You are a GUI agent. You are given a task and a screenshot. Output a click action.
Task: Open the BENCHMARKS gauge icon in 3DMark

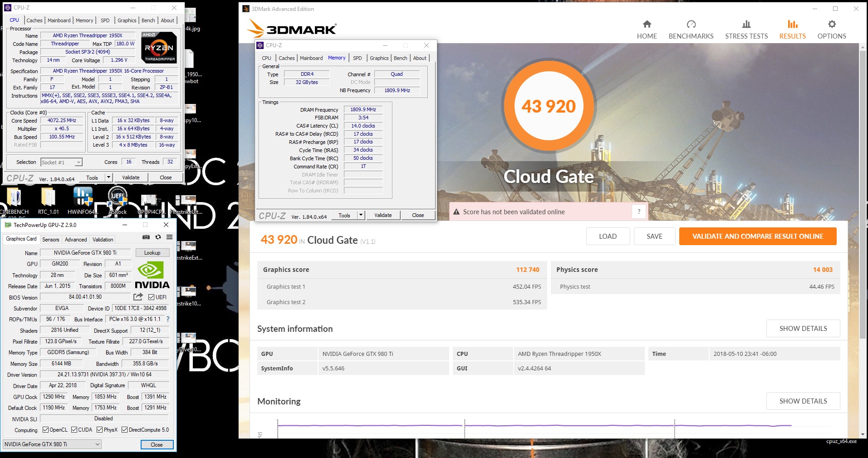(691, 24)
